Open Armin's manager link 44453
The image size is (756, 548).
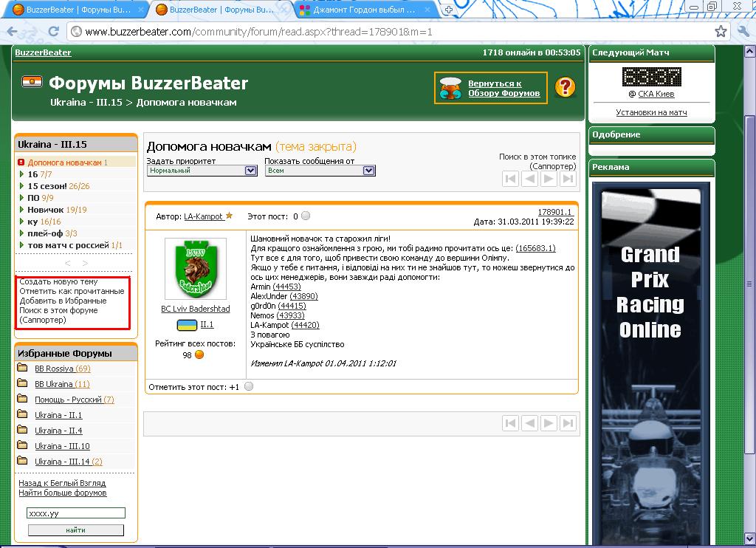(286, 287)
